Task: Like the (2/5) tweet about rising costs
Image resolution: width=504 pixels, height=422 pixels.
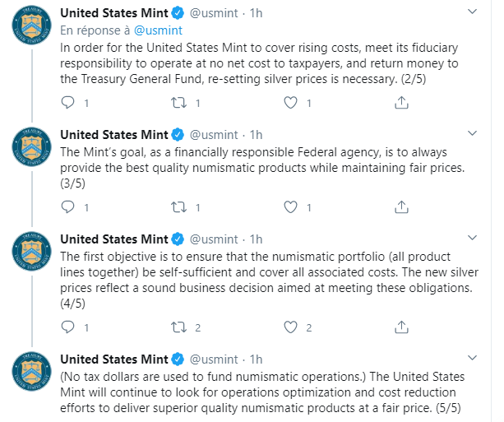Action: [x=290, y=103]
